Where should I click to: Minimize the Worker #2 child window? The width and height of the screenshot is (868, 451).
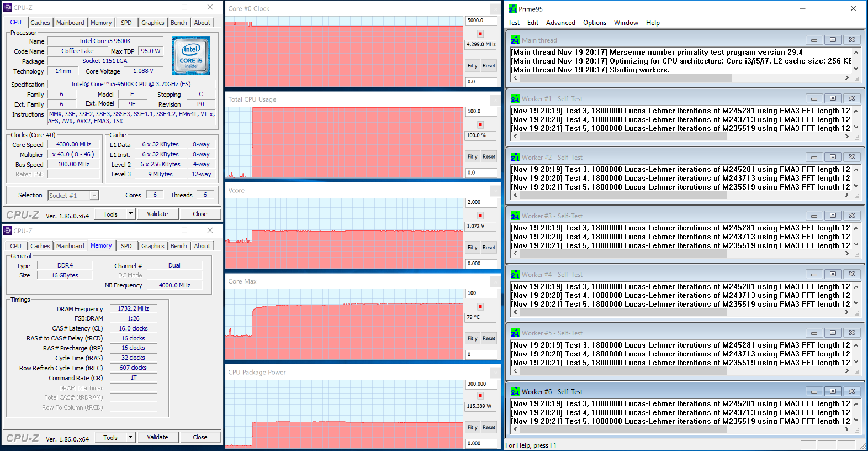point(814,157)
